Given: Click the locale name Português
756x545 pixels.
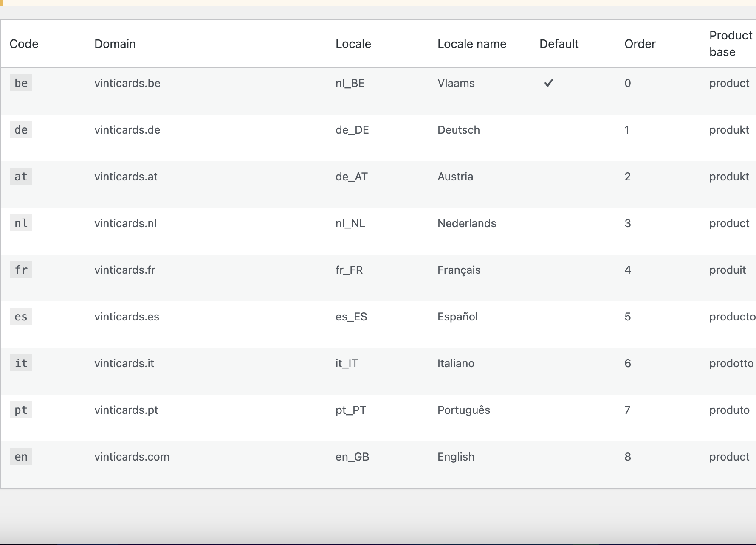Looking at the screenshot, I should [x=464, y=410].
